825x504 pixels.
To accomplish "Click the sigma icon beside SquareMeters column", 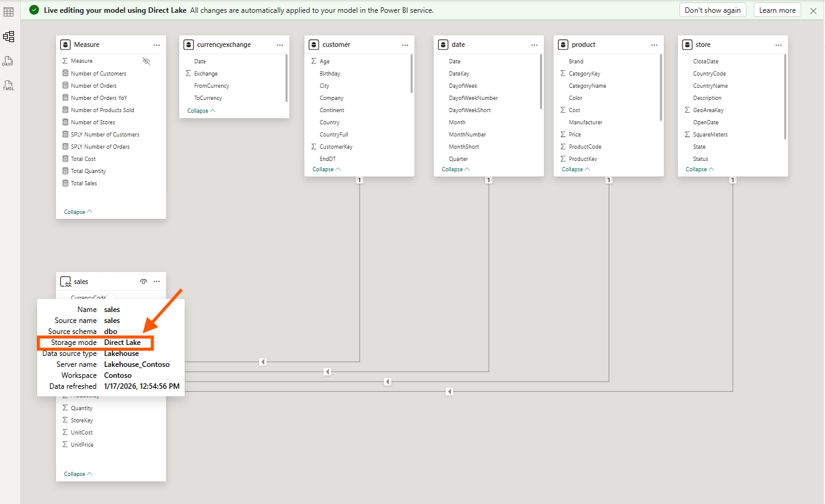I will click(x=687, y=135).
